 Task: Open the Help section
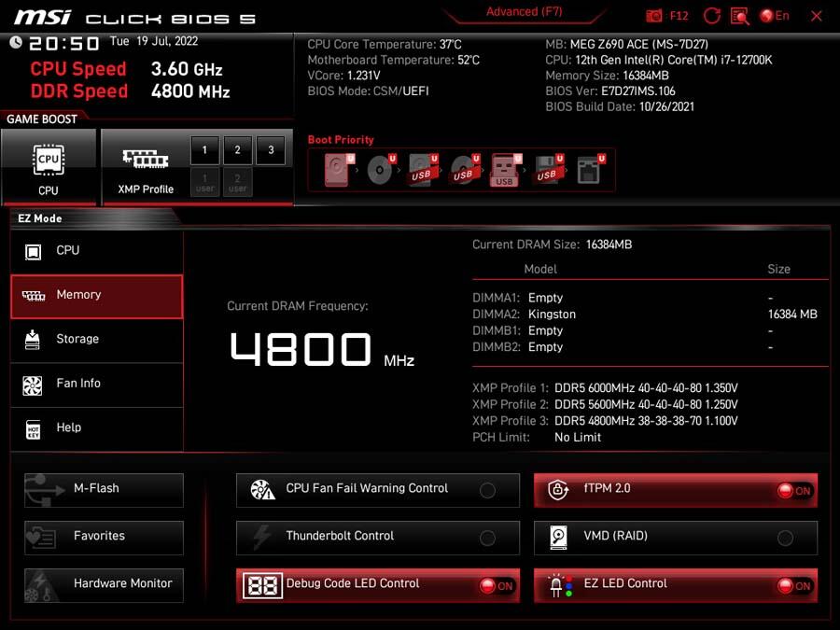pyautogui.click(x=97, y=428)
